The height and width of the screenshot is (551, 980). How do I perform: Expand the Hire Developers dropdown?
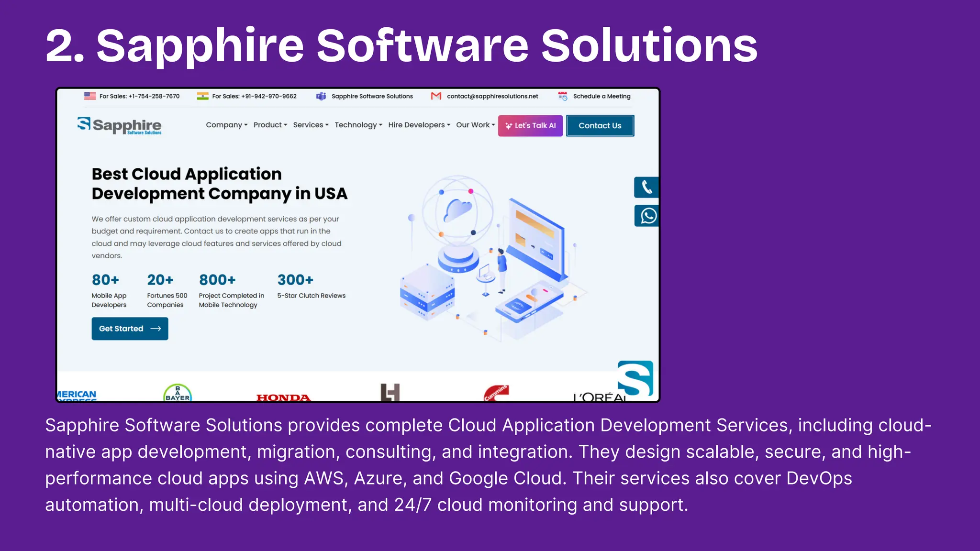coord(419,125)
